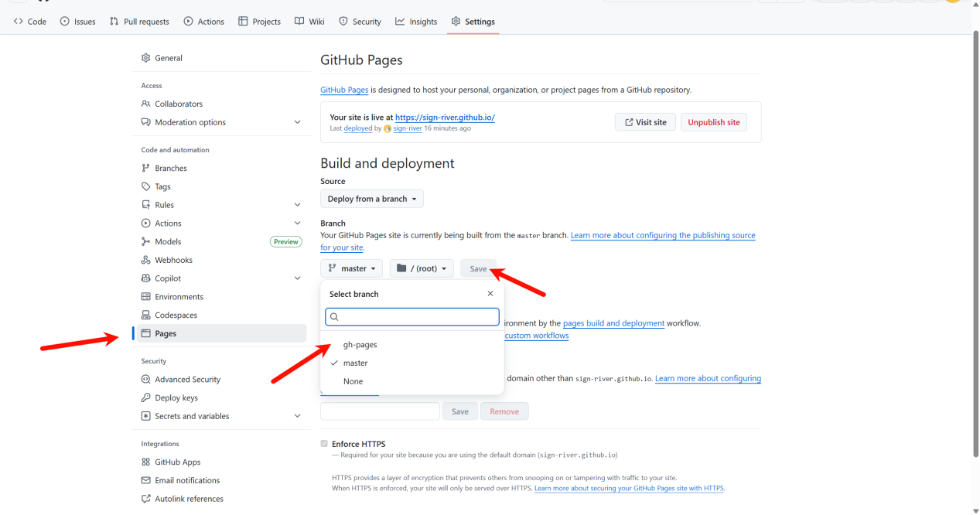980x515 pixels.
Task: Close the Select branch popup
Action: point(490,294)
